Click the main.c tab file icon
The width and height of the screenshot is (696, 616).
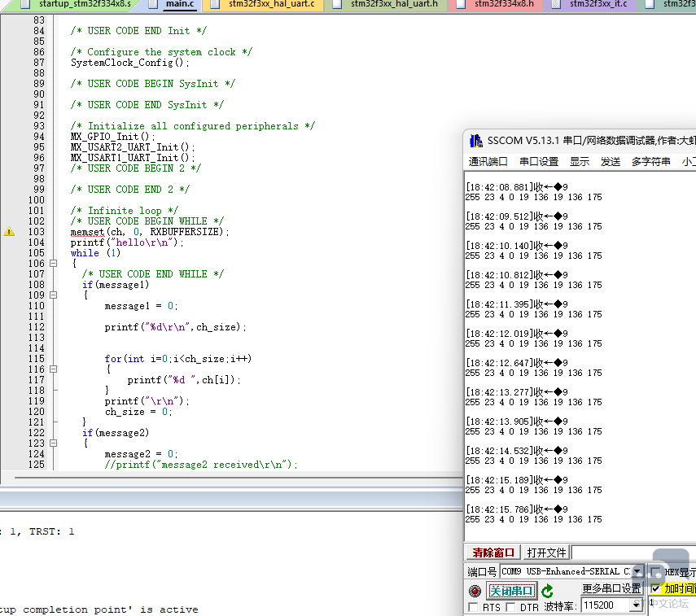click(154, 5)
